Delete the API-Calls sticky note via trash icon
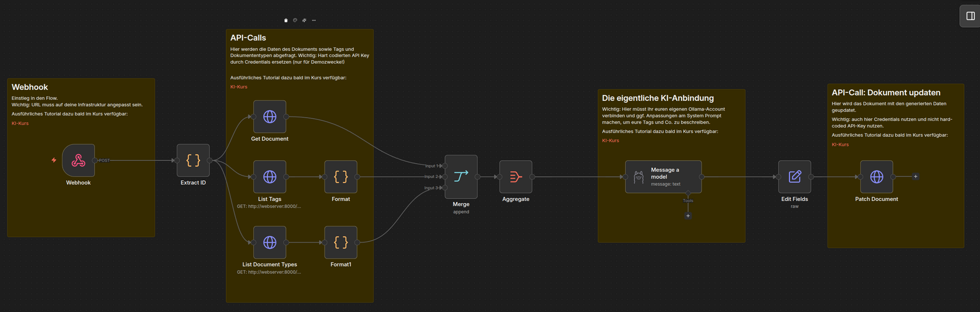The image size is (980, 312). point(286,20)
